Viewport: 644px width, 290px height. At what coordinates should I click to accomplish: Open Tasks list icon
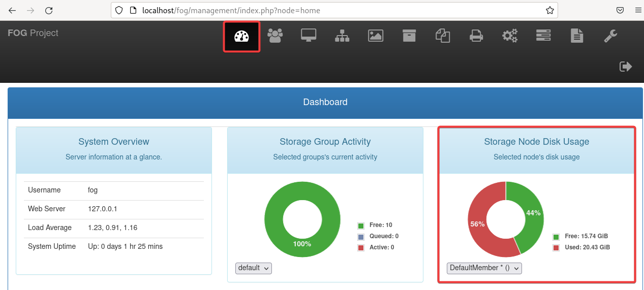[x=543, y=36]
